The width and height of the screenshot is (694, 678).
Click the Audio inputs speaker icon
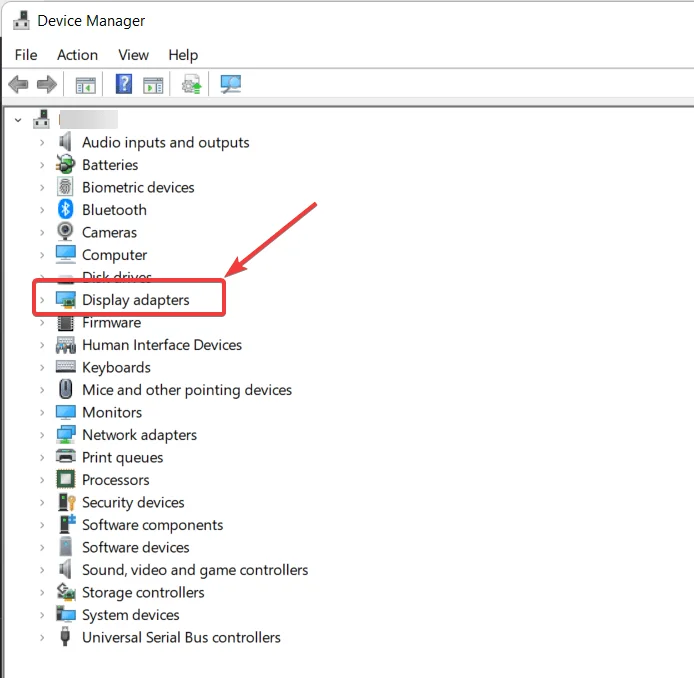tap(65, 142)
